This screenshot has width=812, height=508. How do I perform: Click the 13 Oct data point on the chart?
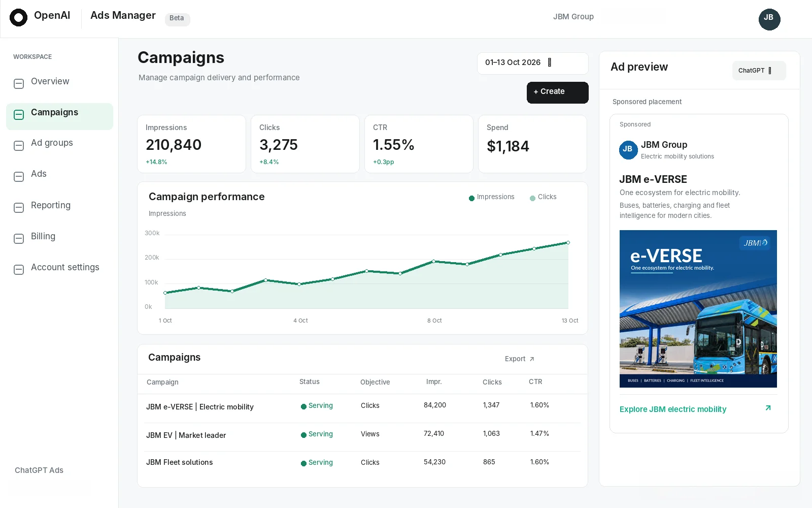pyautogui.click(x=568, y=242)
